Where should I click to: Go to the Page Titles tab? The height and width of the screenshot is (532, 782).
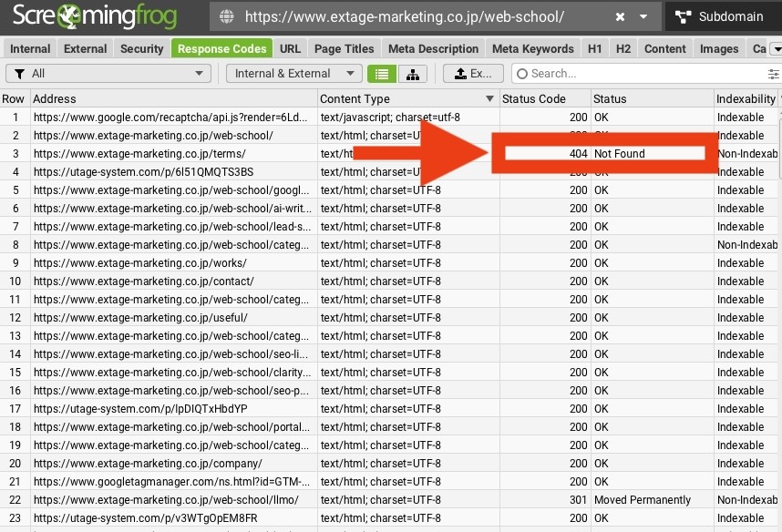click(345, 49)
